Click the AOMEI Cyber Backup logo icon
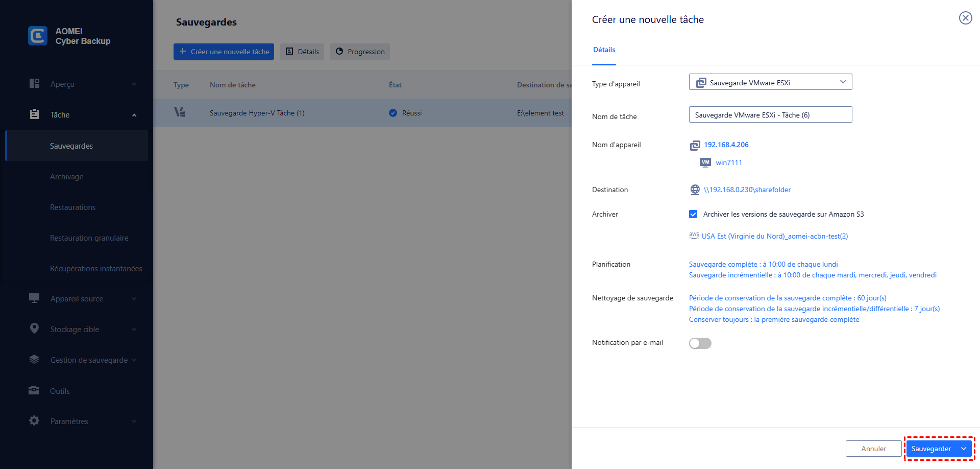Image resolution: width=980 pixels, height=469 pixels. [38, 36]
